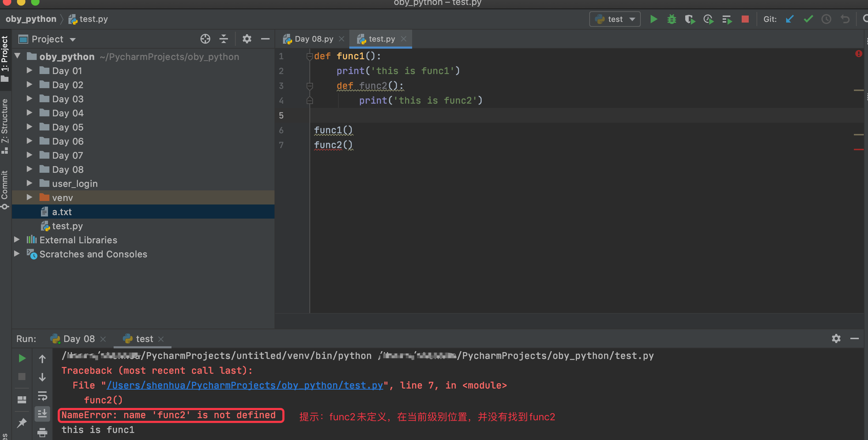Run test with coverage icon

tap(689, 19)
